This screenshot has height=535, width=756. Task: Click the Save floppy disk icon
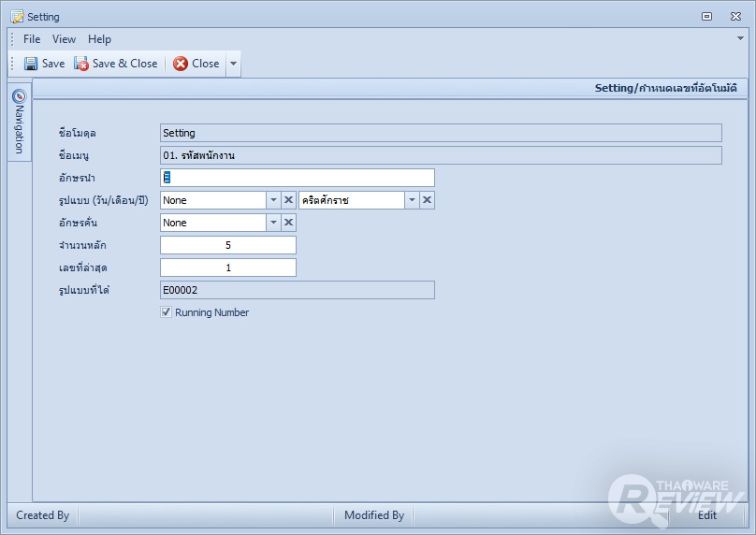tap(31, 64)
